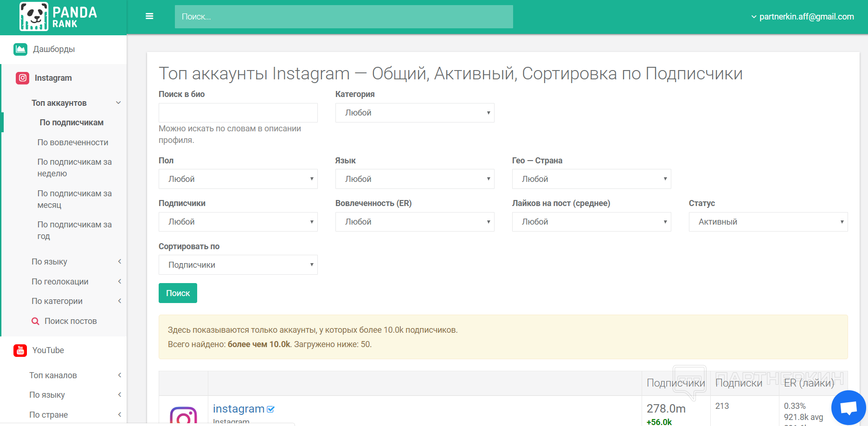Click the instagram account avatar thumbnail
The width and height of the screenshot is (868, 426).
pyautogui.click(x=183, y=415)
